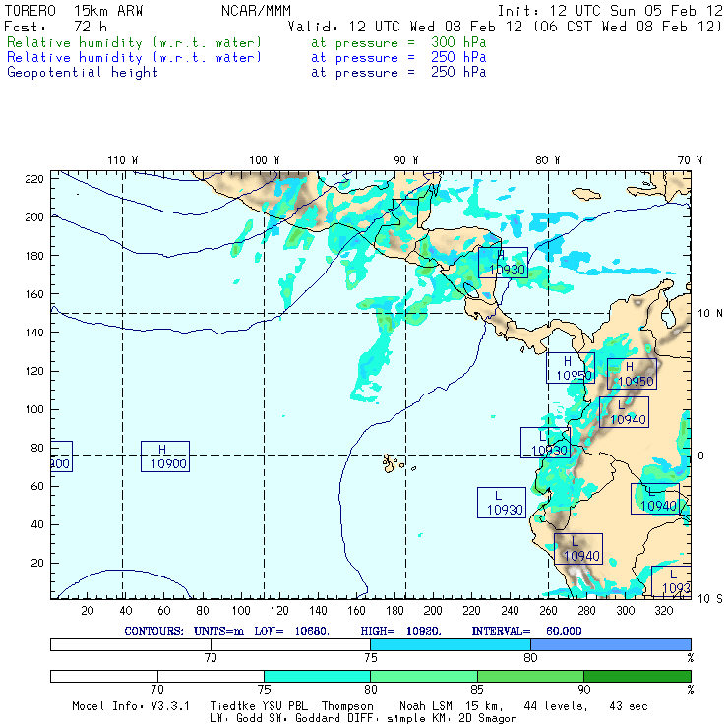Click the '110 W' longitude label
The image size is (728, 728).
coord(123,160)
